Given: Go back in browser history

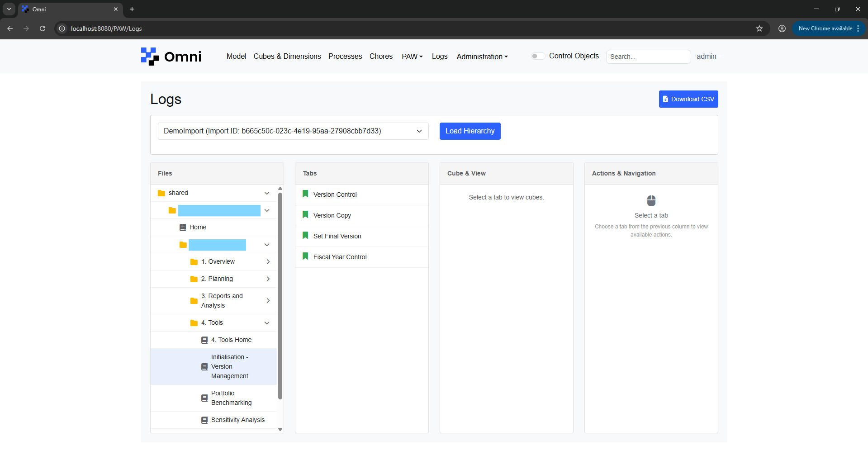Looking at the screenshot, I should coord(10,28).
